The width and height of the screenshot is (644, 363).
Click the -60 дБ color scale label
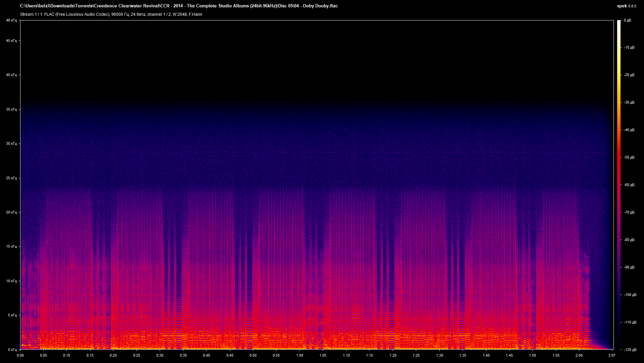(x=629, y=185)
